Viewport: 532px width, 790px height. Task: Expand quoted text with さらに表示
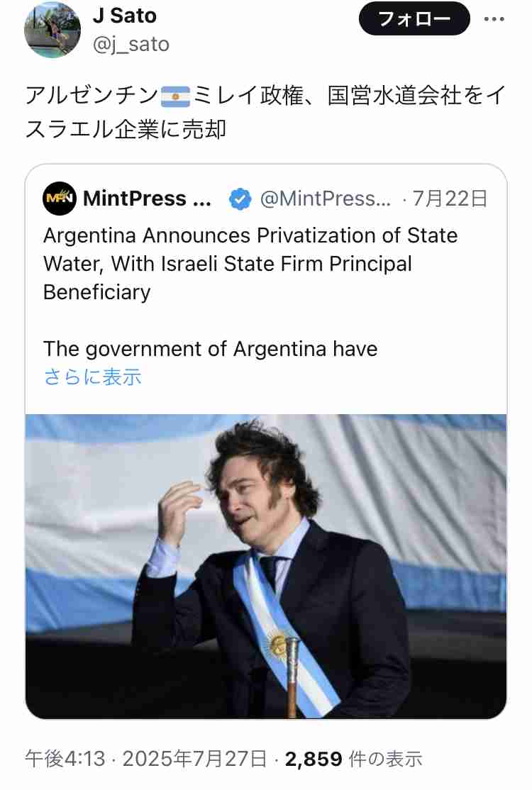click(x=93, y=377)
